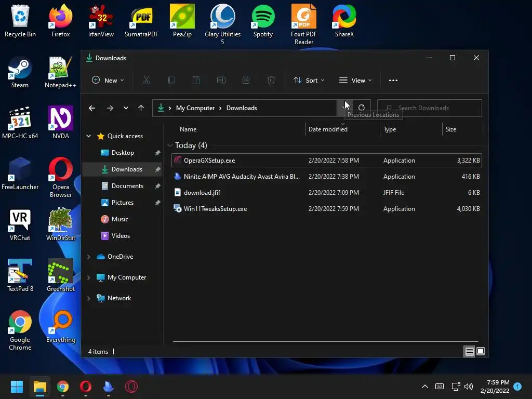The width and height of the screenshot is (532, 399).
Task: Click the Paste clipboard icon
Action: point(196,81)
